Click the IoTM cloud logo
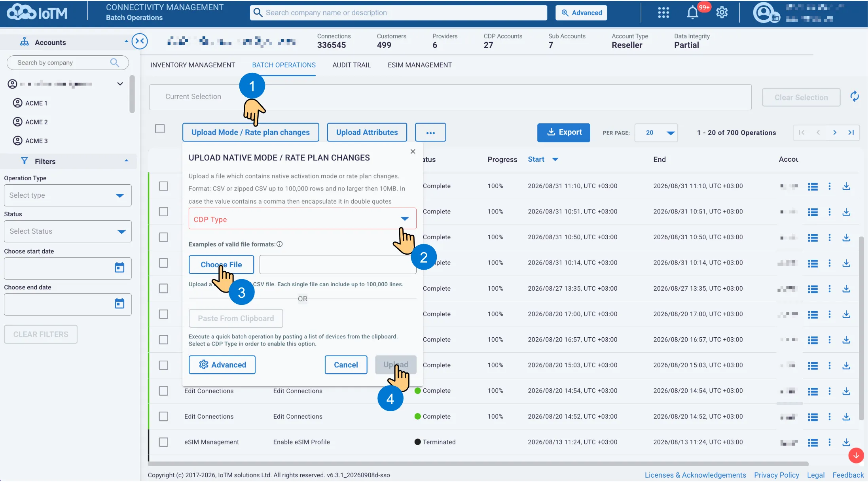This screenshot has height=482, width=868. pyautogui.click(x=37, y=13)
